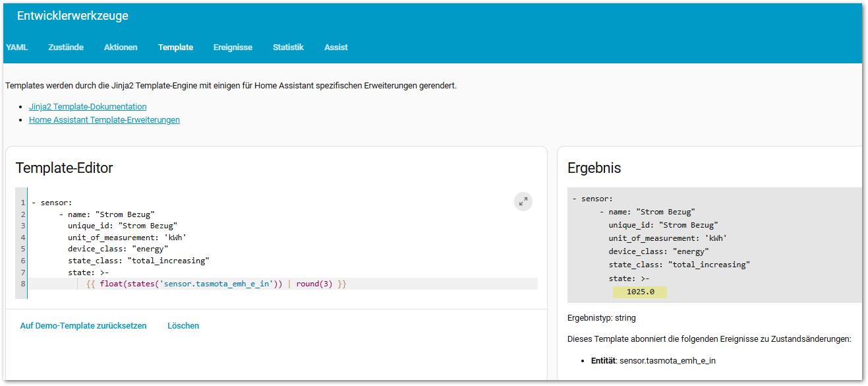This screenshot has width=868, height=386.
Task: Open the Aktionen tab
Action: pyautogui.click(x=121, y=48)
